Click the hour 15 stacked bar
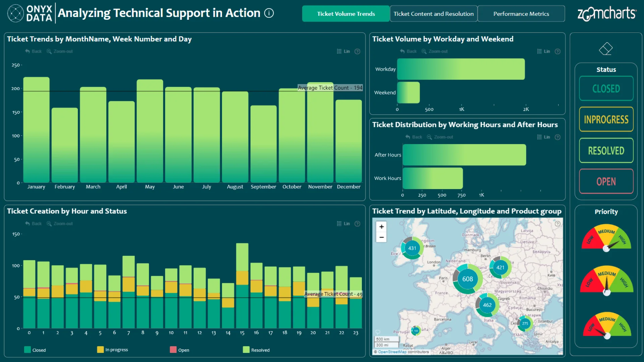The width and height of the screenshot is (644, 362). [242, 286]
